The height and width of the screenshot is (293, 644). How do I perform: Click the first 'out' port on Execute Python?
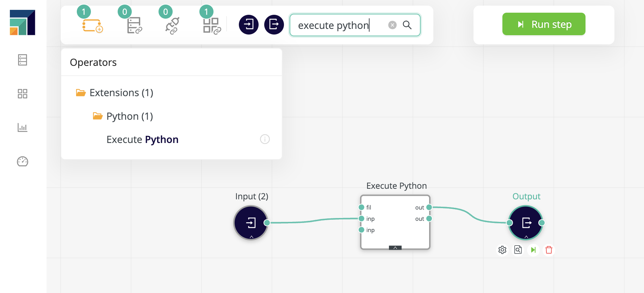click(x=429, y=207)
